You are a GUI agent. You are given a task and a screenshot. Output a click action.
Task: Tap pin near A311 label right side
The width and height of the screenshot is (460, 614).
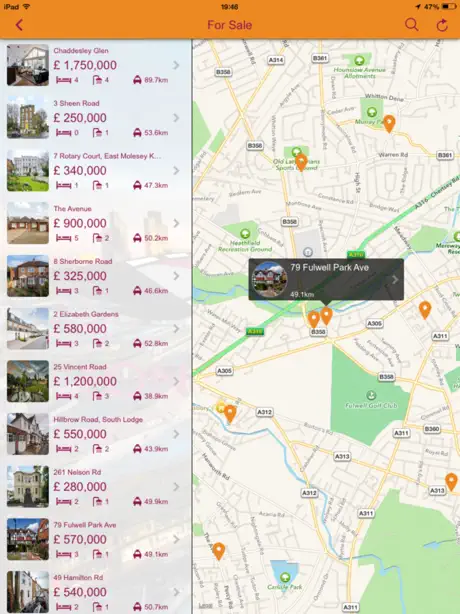click(425, 311)
